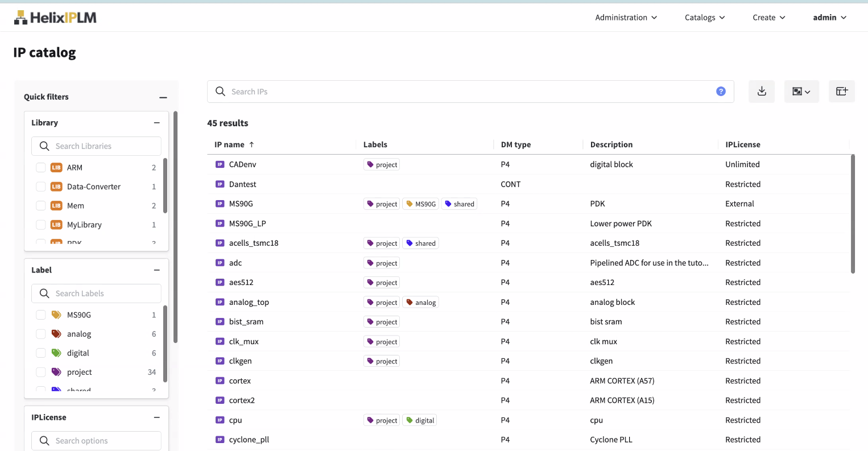This screenshot has height=451, width=868.
Task: Enable the analog label filter checkbox
Action: click(x=41, y=334)
